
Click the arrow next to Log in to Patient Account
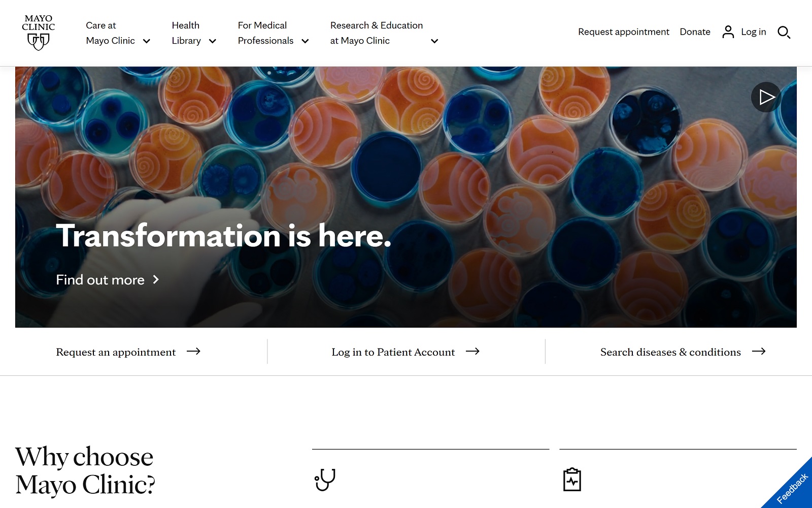pyautogui.click(x=472, y=351)
